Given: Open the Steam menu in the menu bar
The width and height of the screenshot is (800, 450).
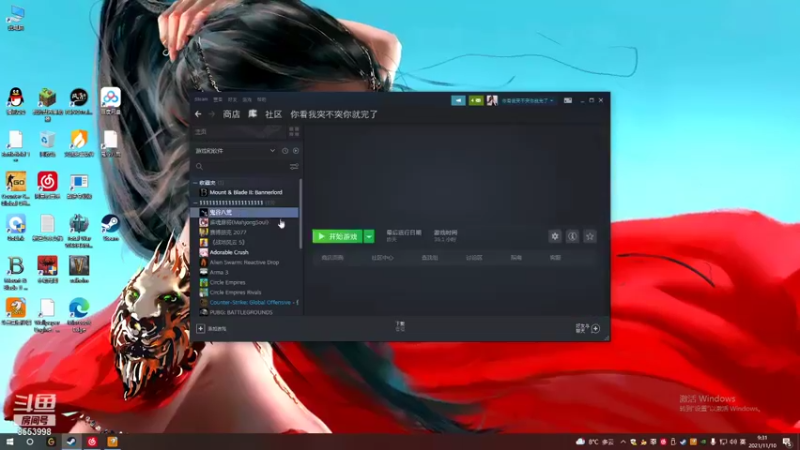Looking at the screenshot, I should click(x=201, y=99).
